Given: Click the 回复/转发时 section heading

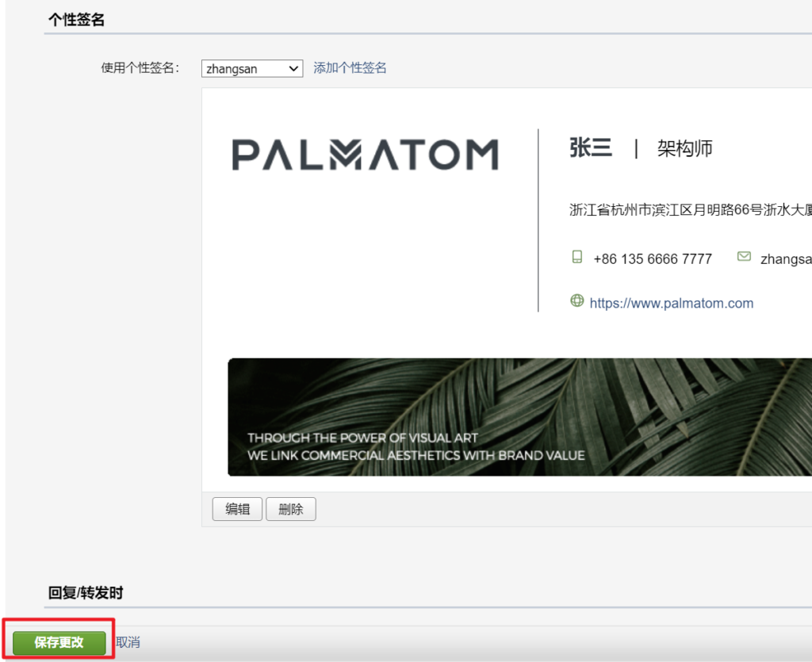Looking at the screenshot, I should (x=86, y=593).
